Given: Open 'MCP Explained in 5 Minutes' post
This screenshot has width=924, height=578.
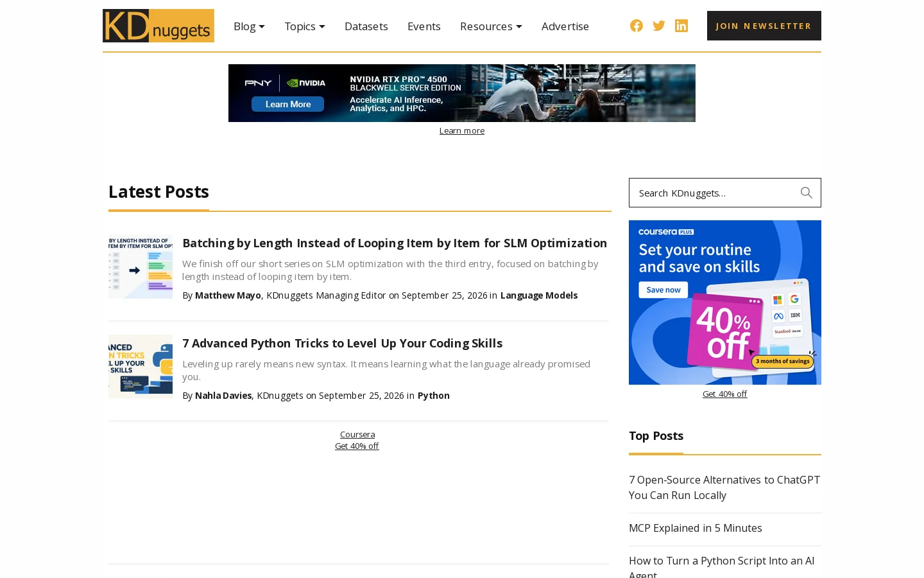Looking at the screenshot, I should click(696, 528).
